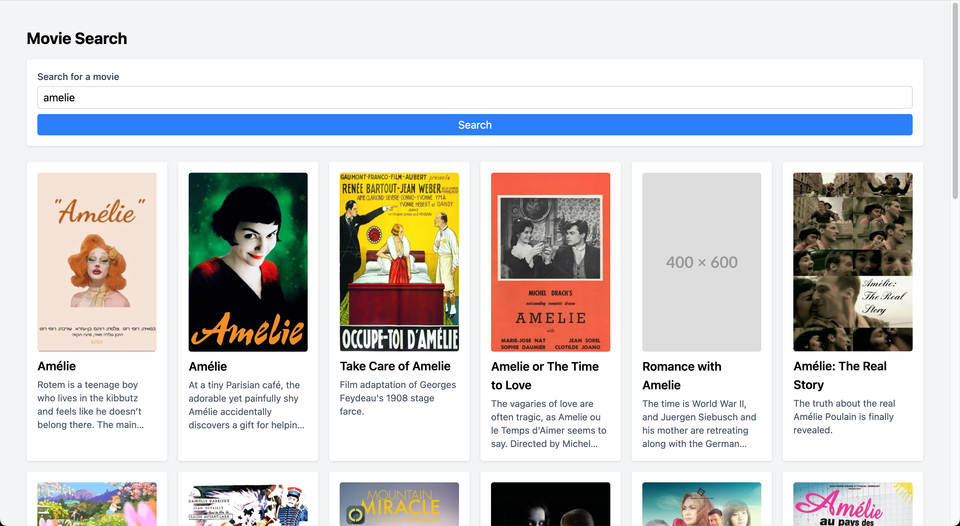The width and height of the screenshot is (960, 526).
Task: Open the red Amelie Michel Drach poster
Action: point(550,262)
